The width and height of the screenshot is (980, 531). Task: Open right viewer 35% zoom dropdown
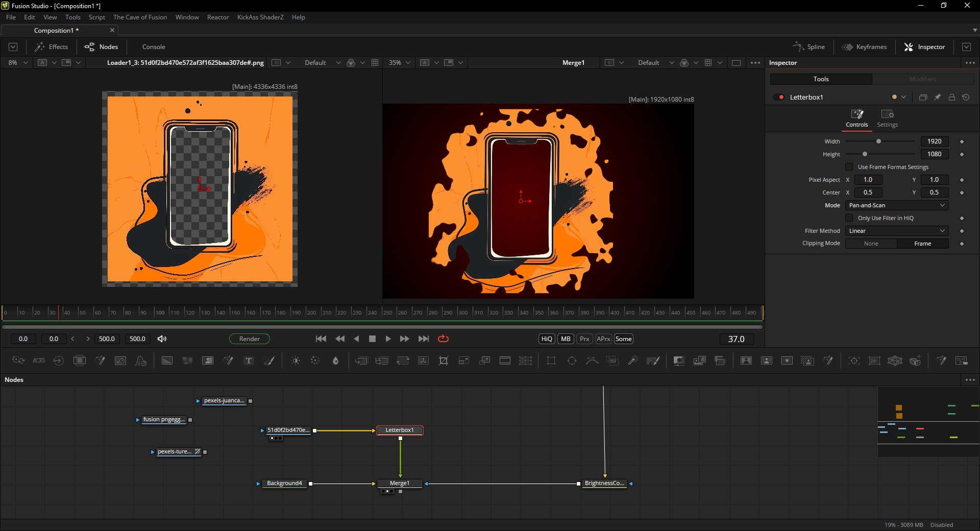coord(400,62)
